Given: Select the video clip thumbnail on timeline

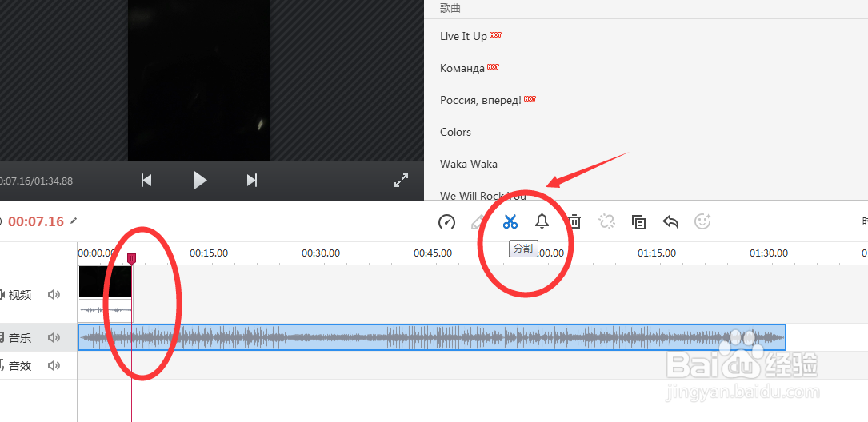Looking at the screenshot, I should click(105, 281).
